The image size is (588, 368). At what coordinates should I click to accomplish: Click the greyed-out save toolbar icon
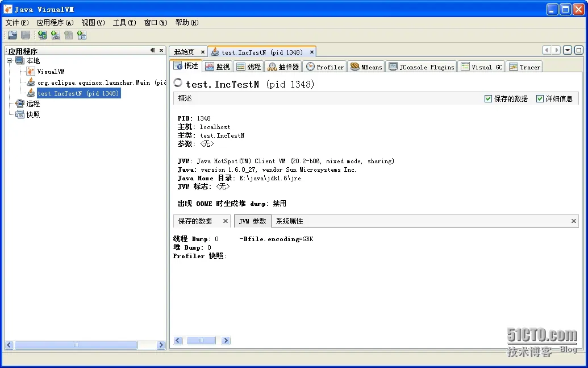(26, 35)
